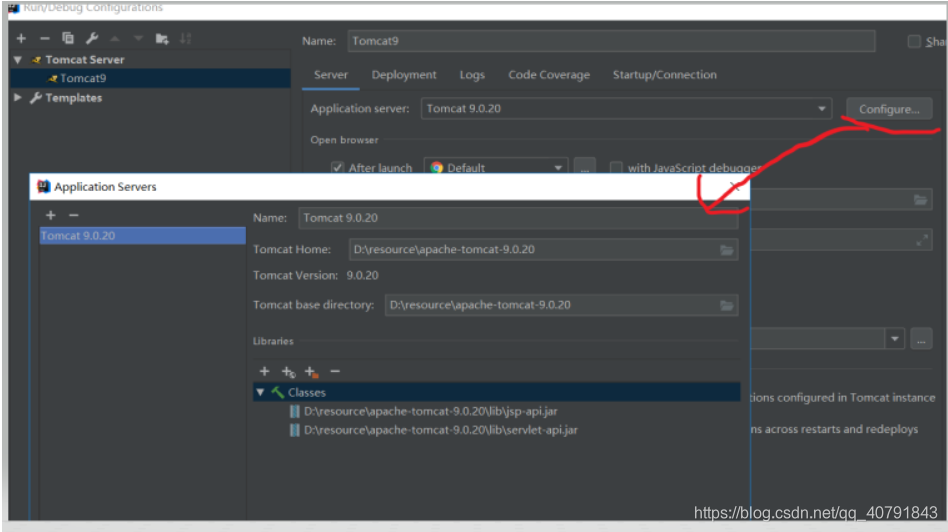The image size is (948, 532).
Task: Switch to Server tab
Action: 331,75
